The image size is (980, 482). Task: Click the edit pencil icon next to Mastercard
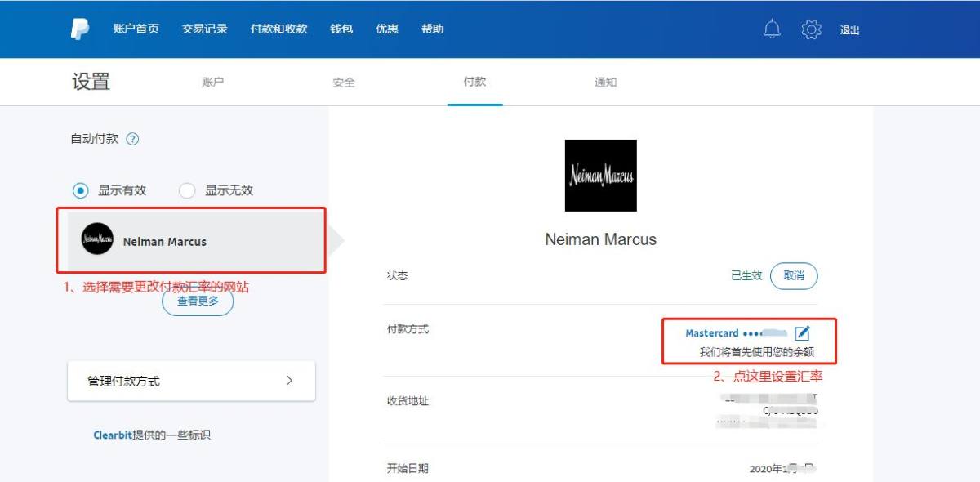point(802,332)
